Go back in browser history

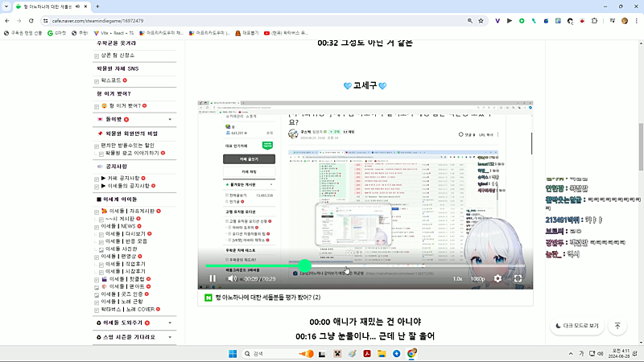point(7,21)
